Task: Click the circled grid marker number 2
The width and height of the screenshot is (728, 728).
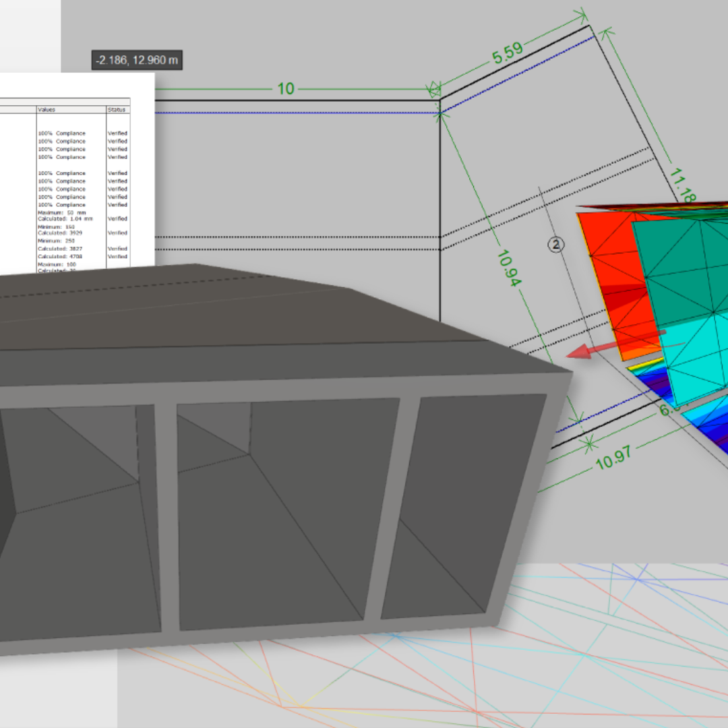Action: (557, 245)
